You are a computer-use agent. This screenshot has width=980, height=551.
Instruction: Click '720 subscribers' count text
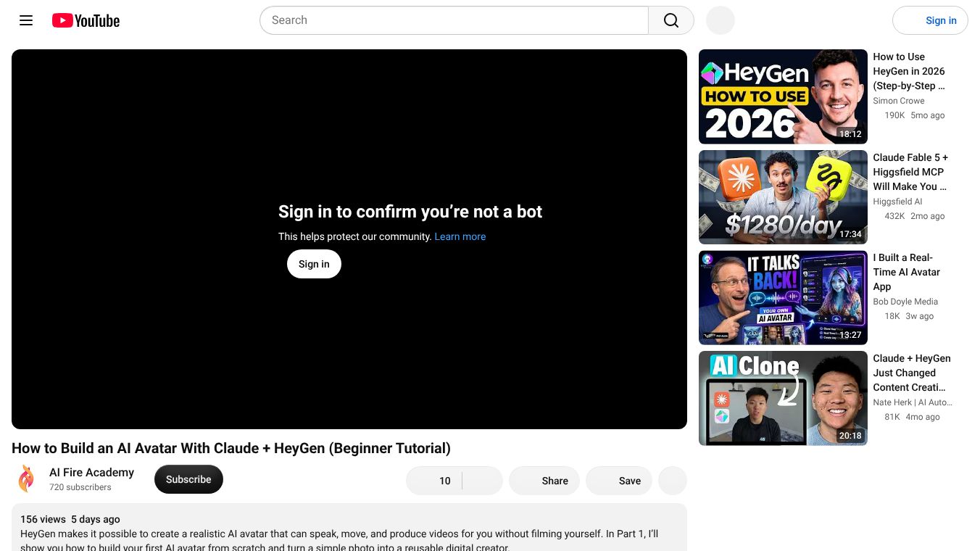click(x=80, y=487)
